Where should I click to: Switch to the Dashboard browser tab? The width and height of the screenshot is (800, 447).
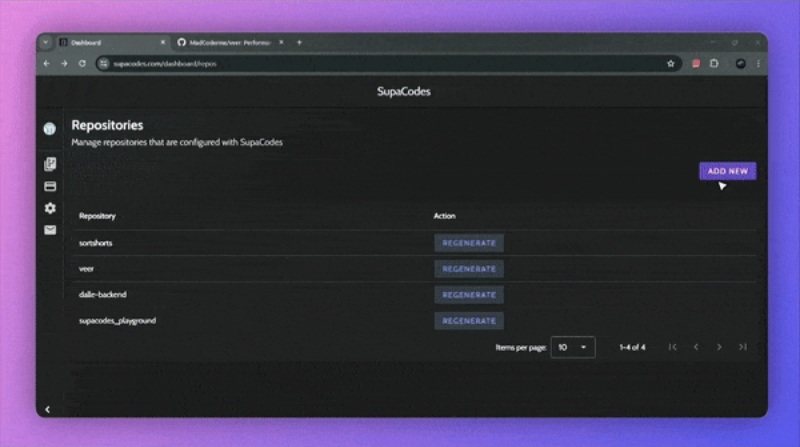click(112, 42)
